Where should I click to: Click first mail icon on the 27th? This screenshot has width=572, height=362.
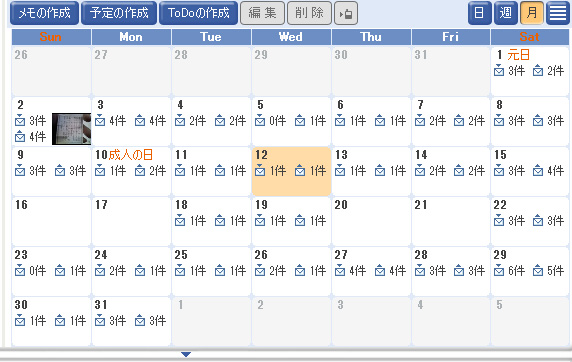pos(340,270)
